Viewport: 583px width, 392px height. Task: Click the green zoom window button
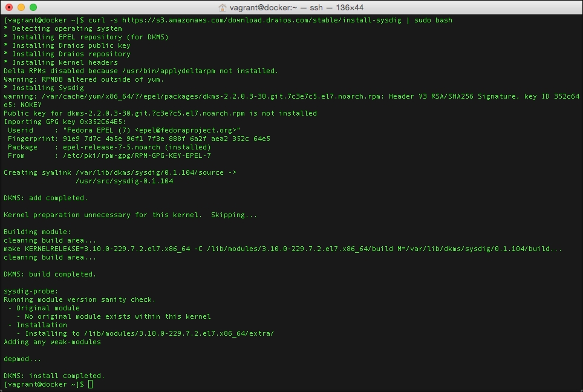point(33,7)
